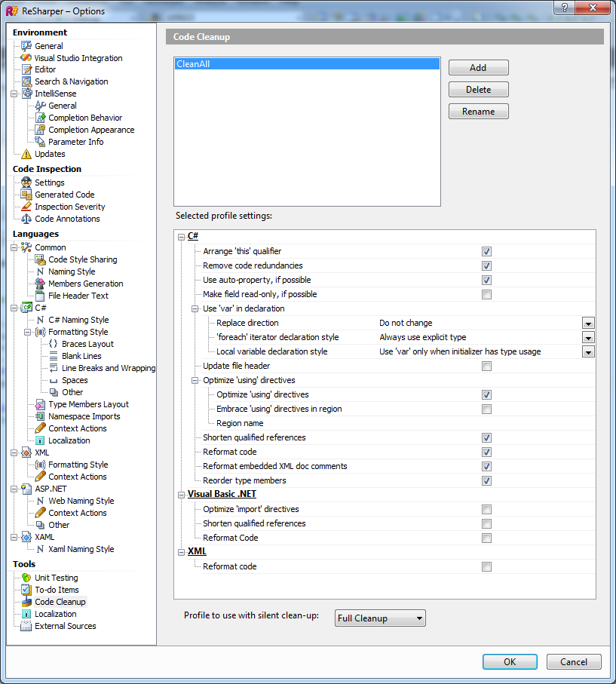Click the Editor pencil icon

point(26,69)
